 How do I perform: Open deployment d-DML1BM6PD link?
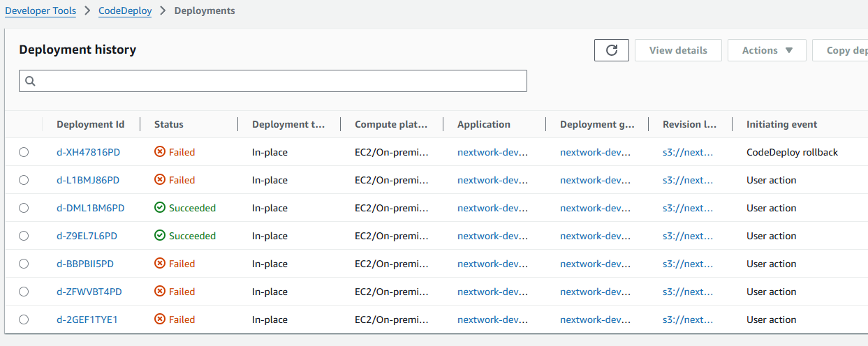pos(91,208)
